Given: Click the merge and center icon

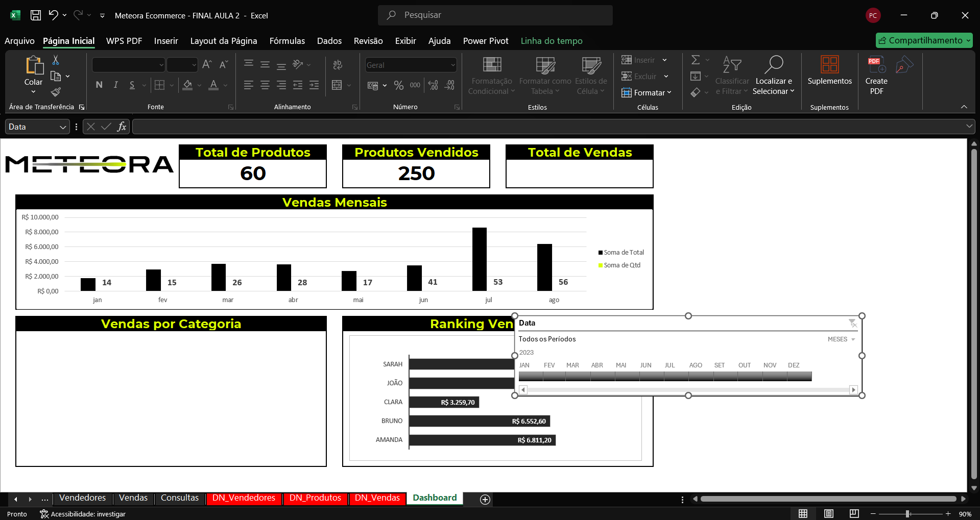Looking at the screenshot, I should [337, 85].
